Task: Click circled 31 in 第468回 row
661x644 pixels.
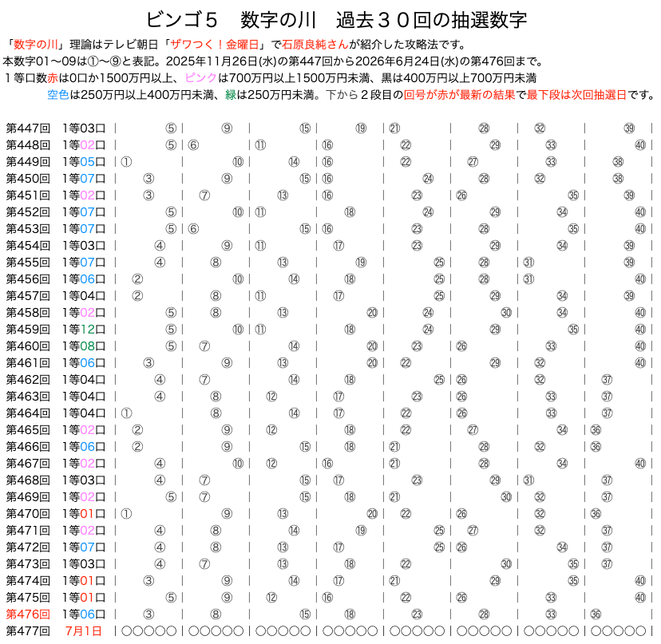Action: [528, 480]
